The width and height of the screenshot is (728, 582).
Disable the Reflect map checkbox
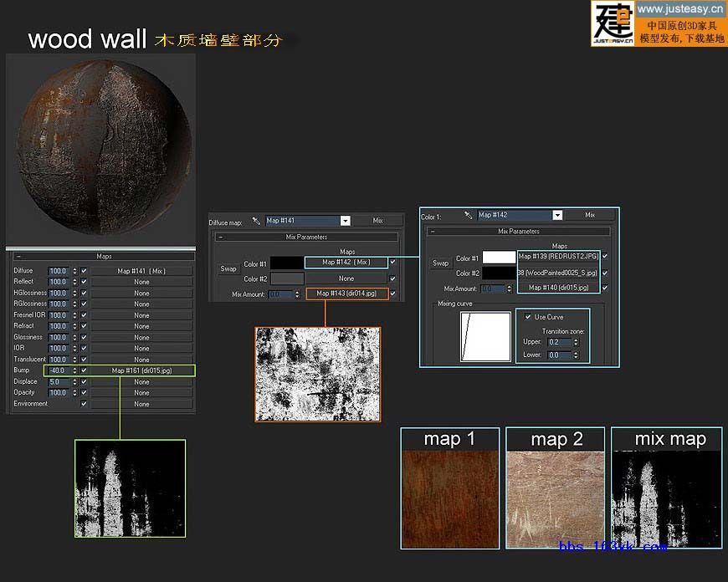84,282
